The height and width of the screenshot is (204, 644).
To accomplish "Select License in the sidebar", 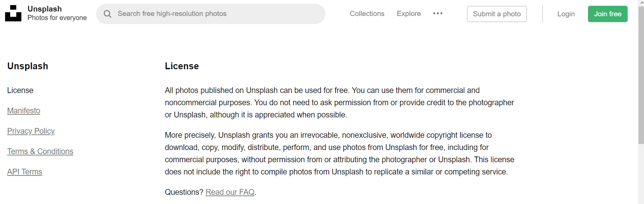I will point(20,90).
